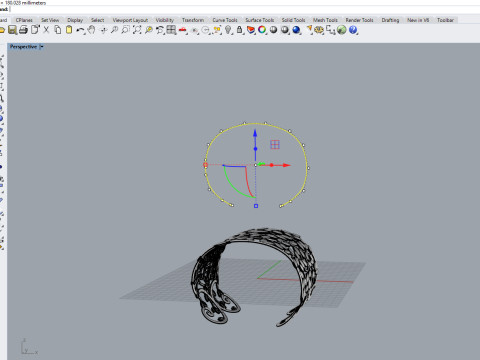Click the gumball green rotation arc

point(233,187)
